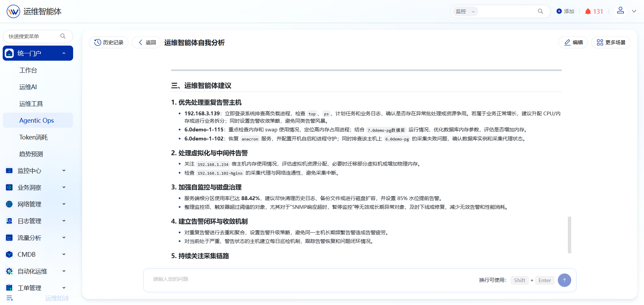Click the 192.168.1.234 code tag

pyautogui.click(x=213, y=164)
